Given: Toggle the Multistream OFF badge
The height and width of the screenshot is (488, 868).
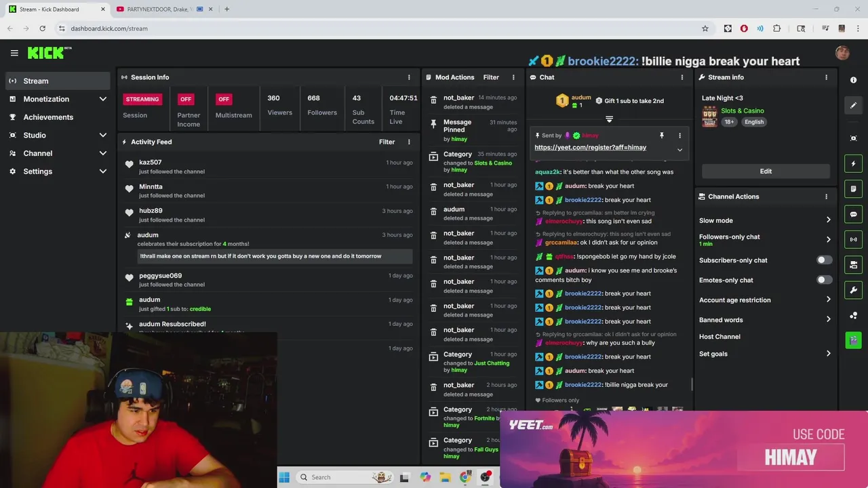Looking at the screenshot, I should [x=224, y=99].
